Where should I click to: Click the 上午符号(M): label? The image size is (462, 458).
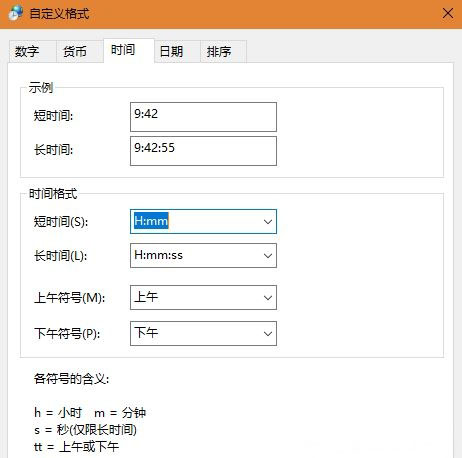tap(69, 298)
